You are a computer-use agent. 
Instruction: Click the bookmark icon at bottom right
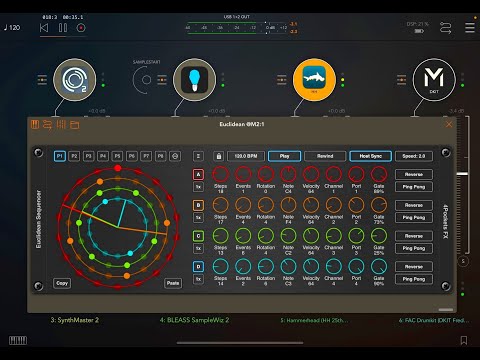(x=463, y=340)
